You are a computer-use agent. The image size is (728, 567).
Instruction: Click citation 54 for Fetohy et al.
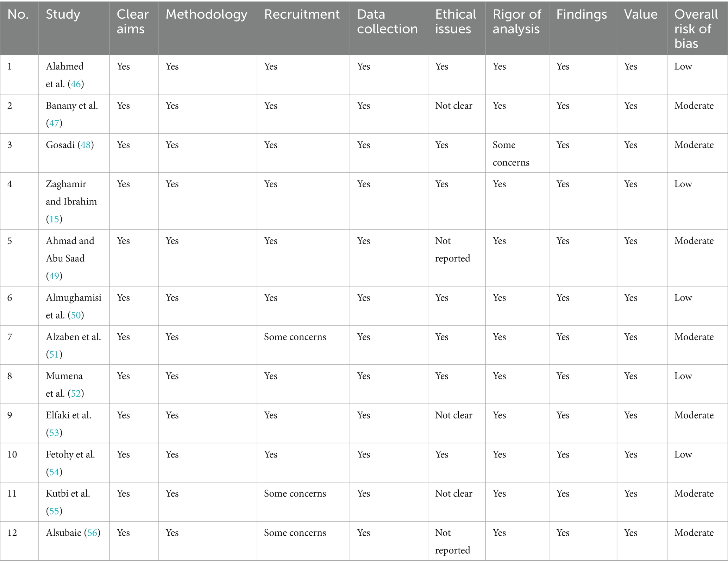(x=54, y=472)
